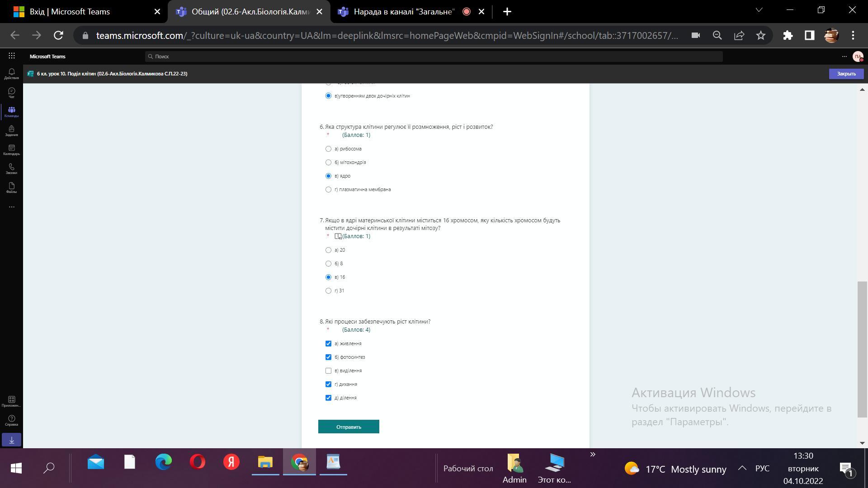Open the Apps icon in the sidebar
Image resolution: width=868 pixels, height=488 pixels.
[11, 401]
